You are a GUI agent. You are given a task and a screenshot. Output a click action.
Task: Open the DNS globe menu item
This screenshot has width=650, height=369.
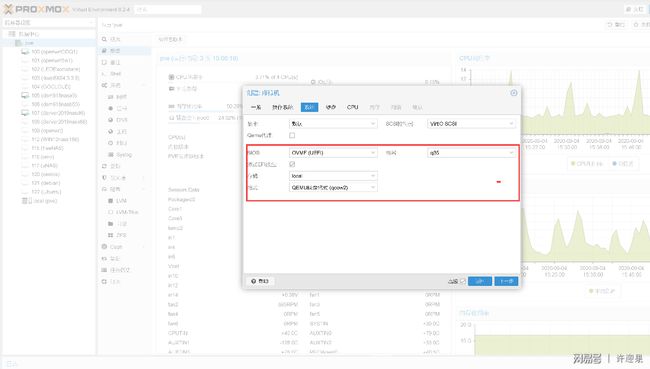(118, 120)
